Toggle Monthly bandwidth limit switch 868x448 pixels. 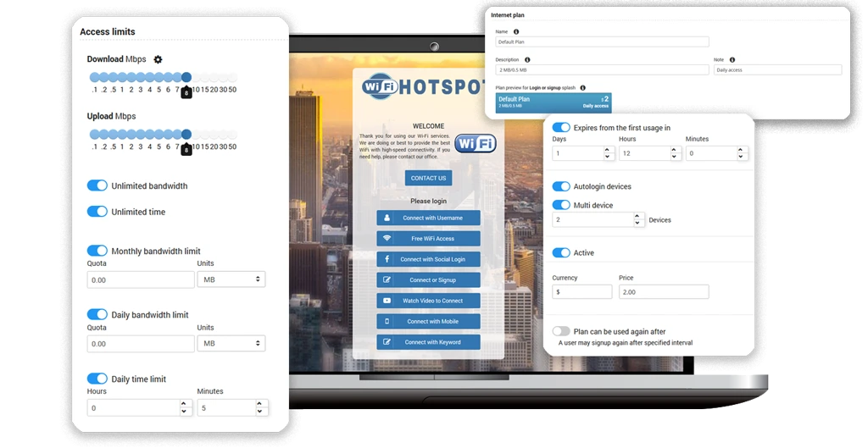(x=97, y=251)
